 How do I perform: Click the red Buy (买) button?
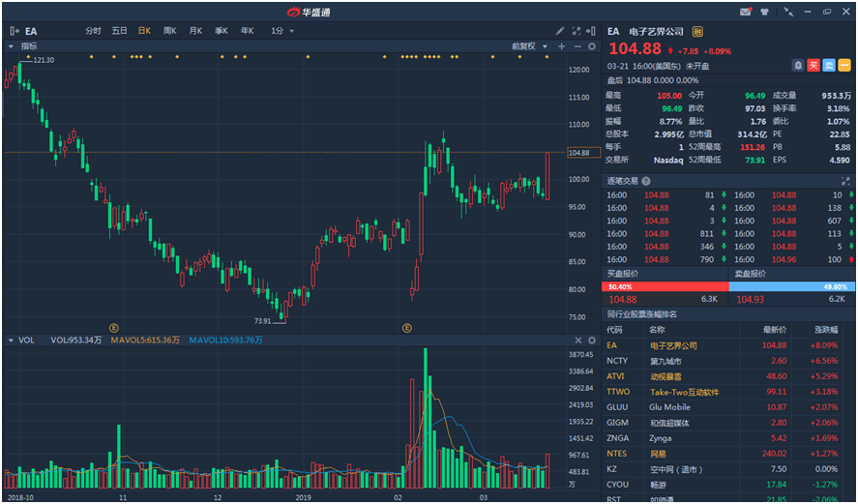[x=814, y=65]
